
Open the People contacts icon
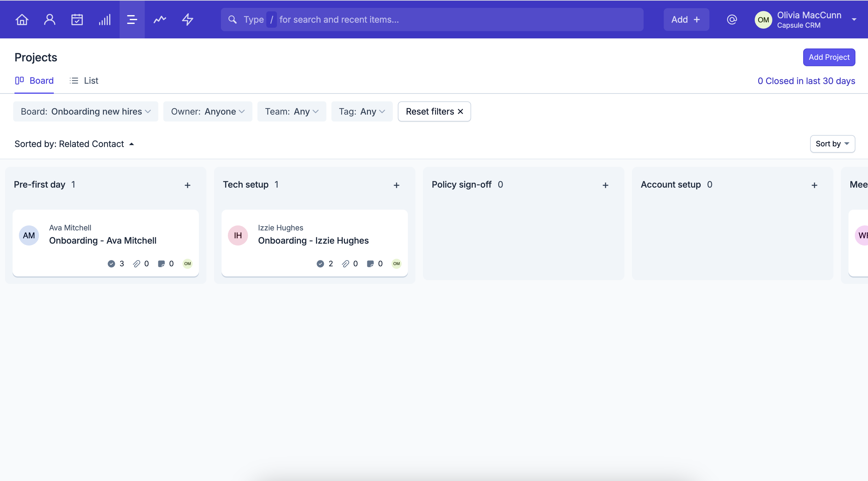point(49,20)
